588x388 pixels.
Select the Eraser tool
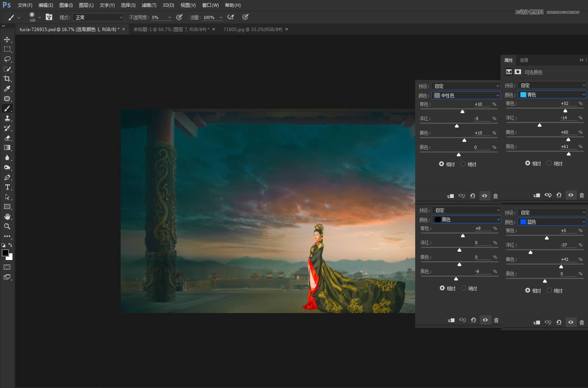point(7,138)
